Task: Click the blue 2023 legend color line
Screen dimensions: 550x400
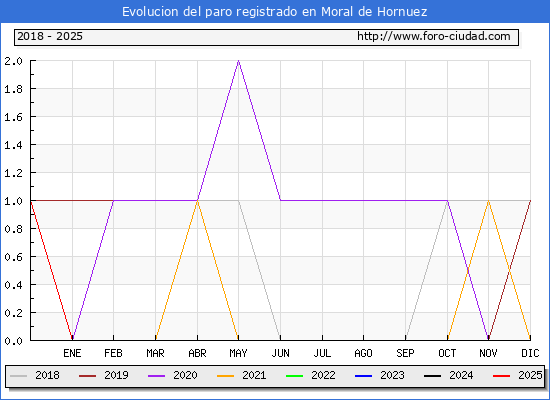Action: [363, 376]
